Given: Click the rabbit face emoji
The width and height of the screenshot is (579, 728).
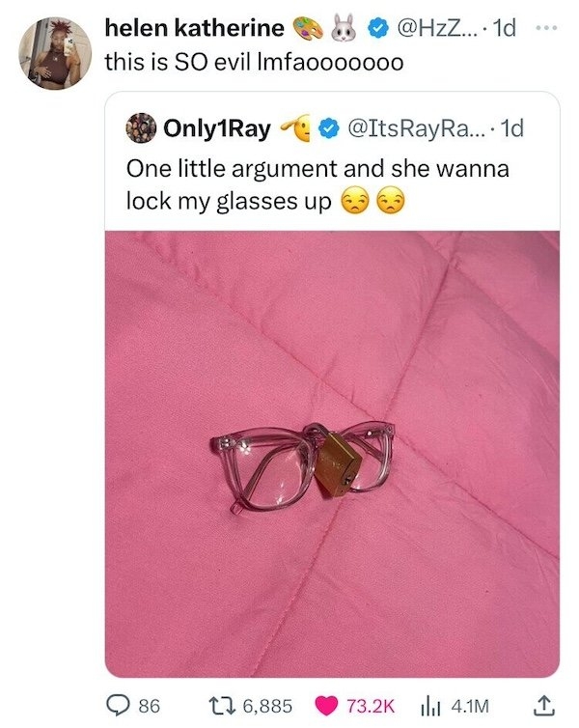Looking at the screenshot, I should click(x=345, y=28).
